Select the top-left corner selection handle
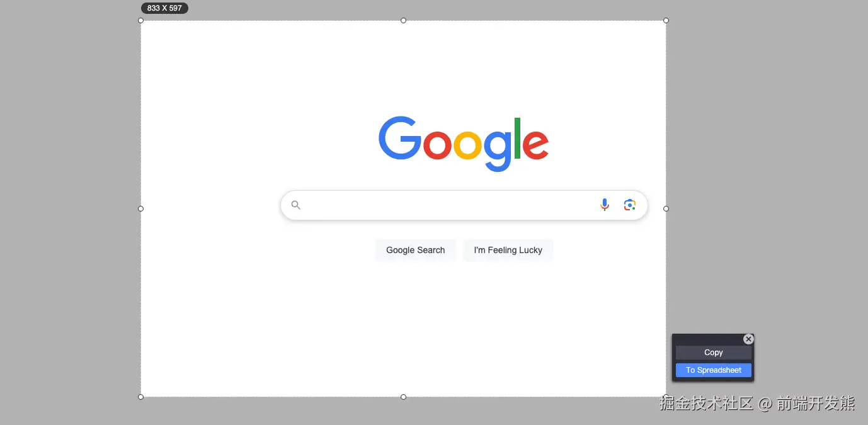 [x=141, y=21]
